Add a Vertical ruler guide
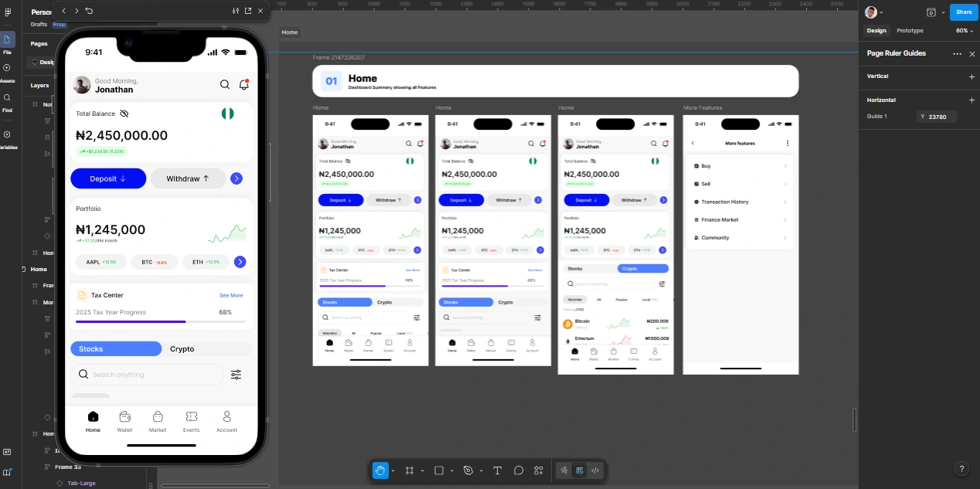This screenshot has width=980, height=489. click(x=971, y=76)
